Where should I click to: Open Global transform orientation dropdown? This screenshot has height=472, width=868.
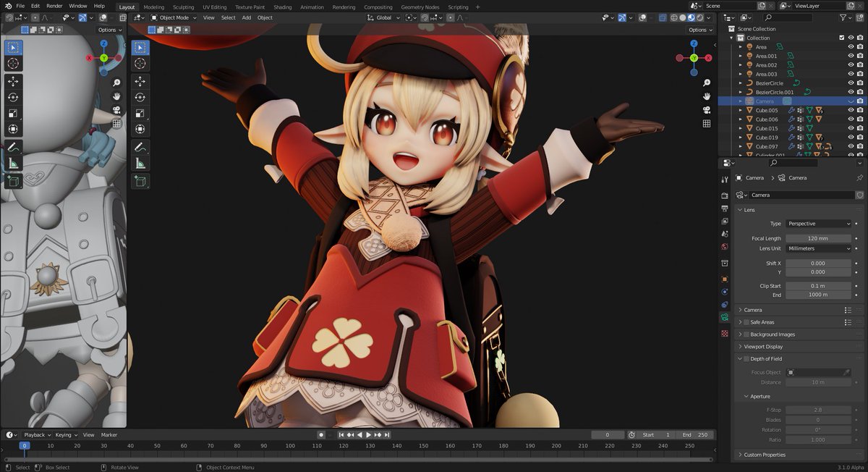point(384,17)
